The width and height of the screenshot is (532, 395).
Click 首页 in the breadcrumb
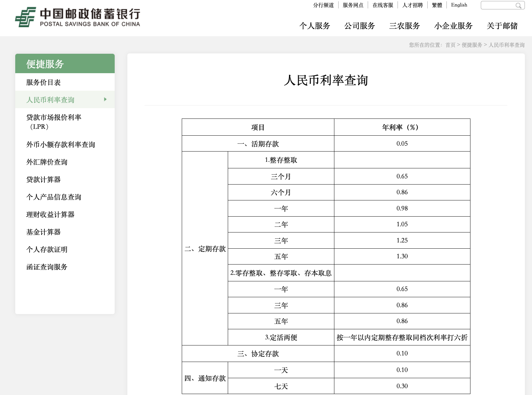pyautogui.click(x=450, y=45)
